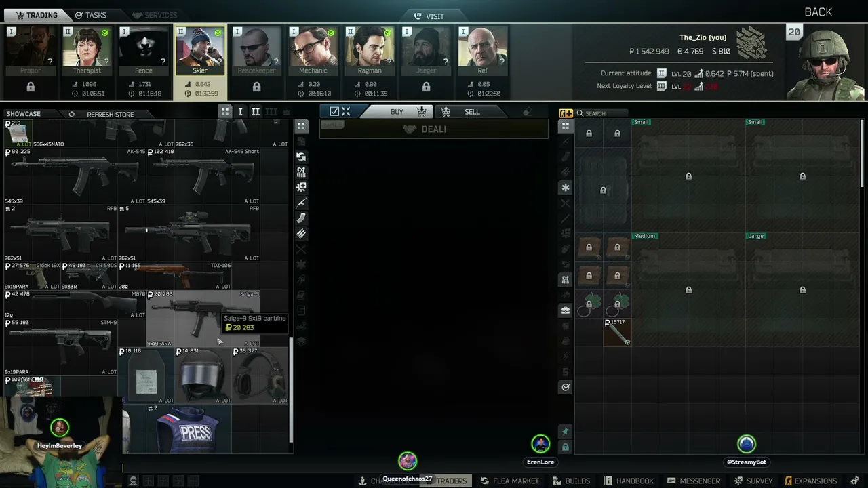Select the briefcase containers filter in stash column

[566, 310]
